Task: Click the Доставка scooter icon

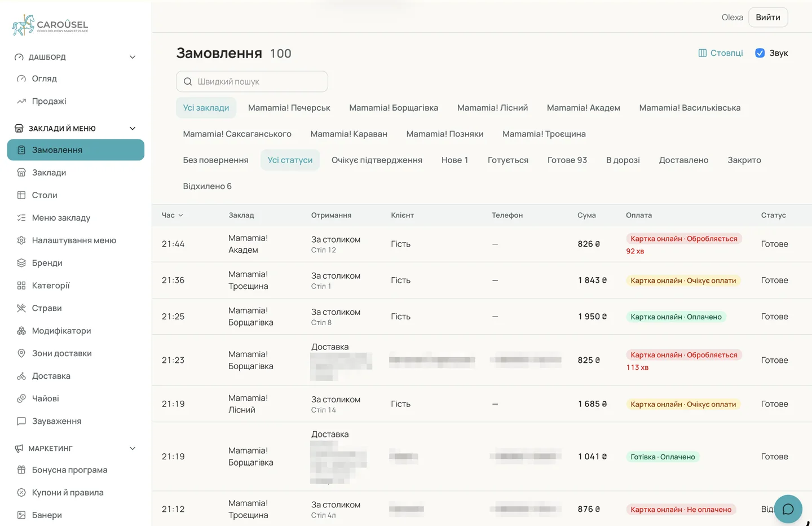Action: pos(21,376)
